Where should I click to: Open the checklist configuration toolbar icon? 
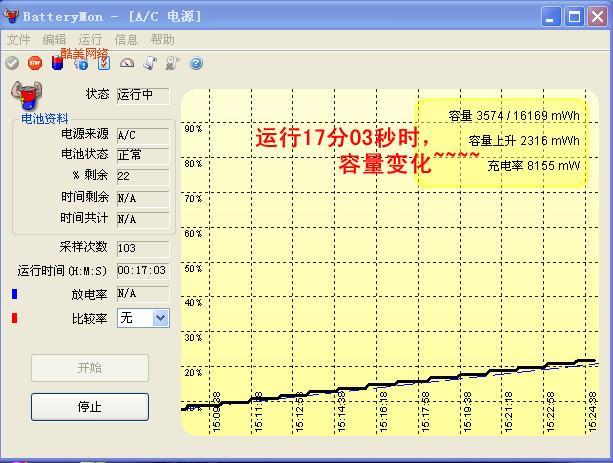pos(104,63)
